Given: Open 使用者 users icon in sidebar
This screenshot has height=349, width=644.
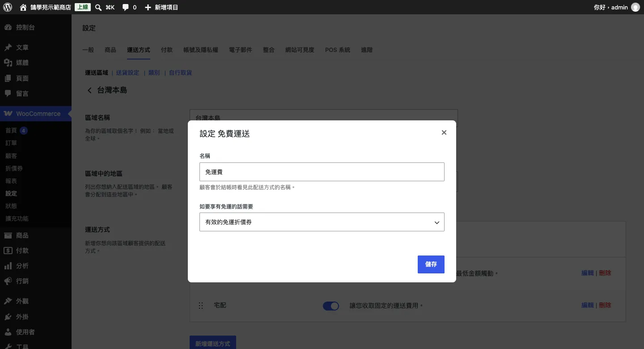Looking at the screenshot, I should click(8, 332).
